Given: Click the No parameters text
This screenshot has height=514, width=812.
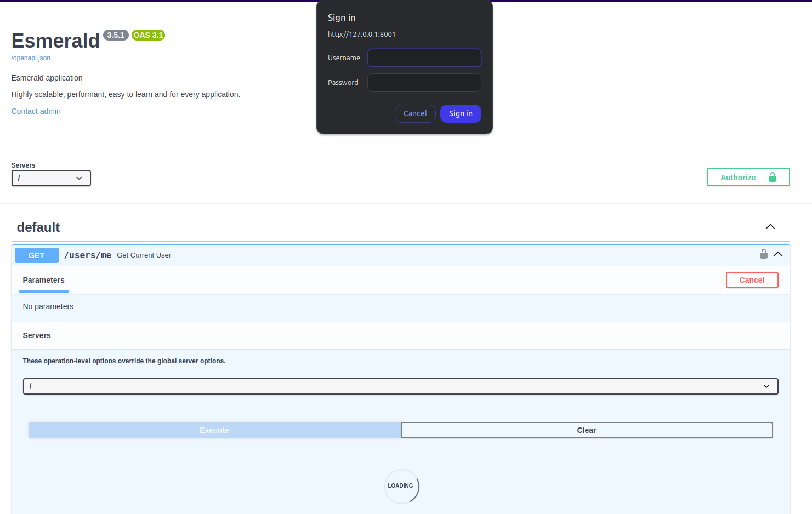Looking at the screenshot, I should pos(48,306).
